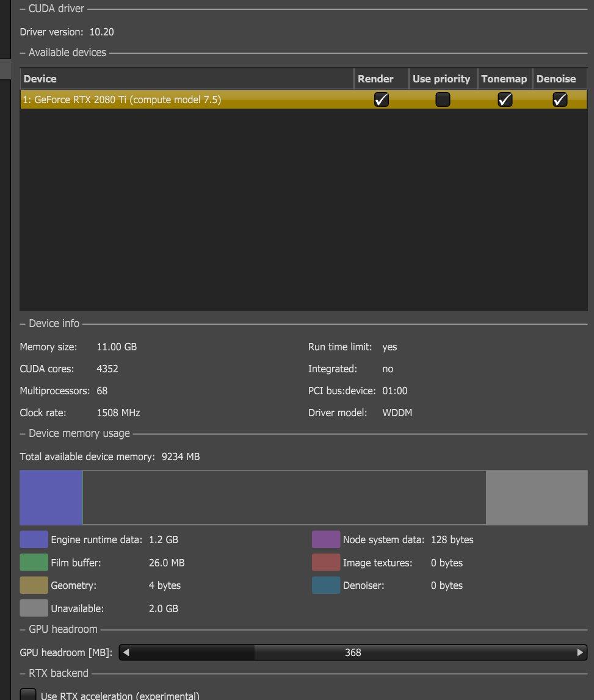This screenshot has height=700, width=594.
Task: Click the Use priority column header
Action: pyautogui.click(x=443, y=79)
